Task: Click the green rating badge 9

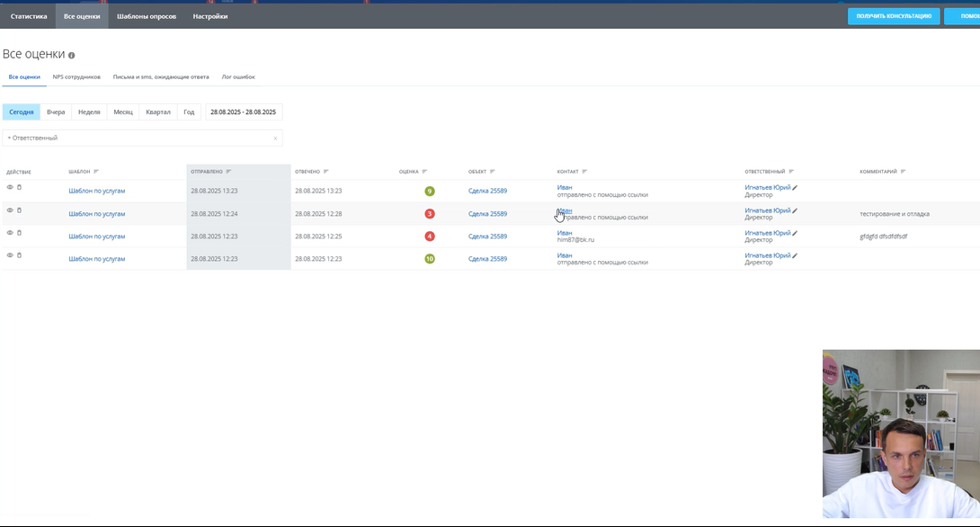Action: pos(430,192)
